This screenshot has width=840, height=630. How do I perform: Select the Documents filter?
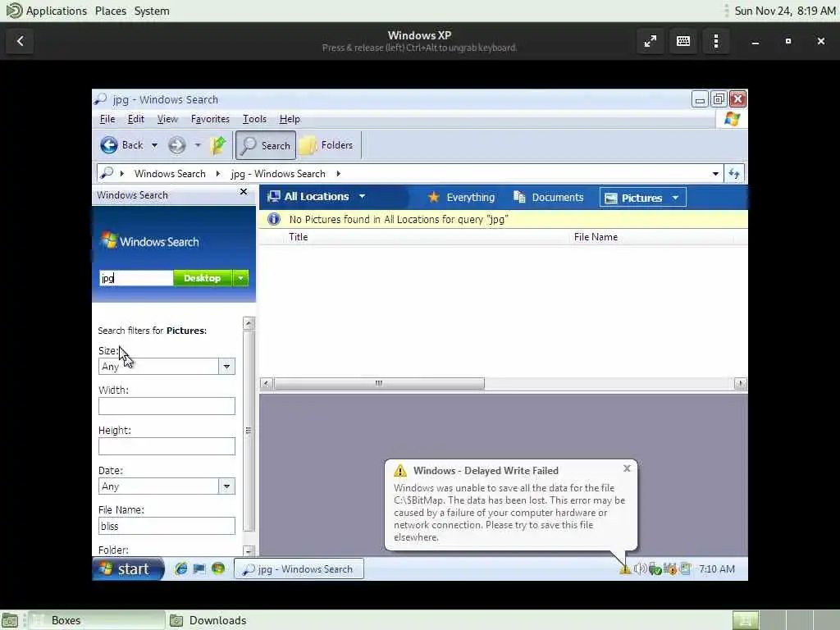(x=548, y=198)
